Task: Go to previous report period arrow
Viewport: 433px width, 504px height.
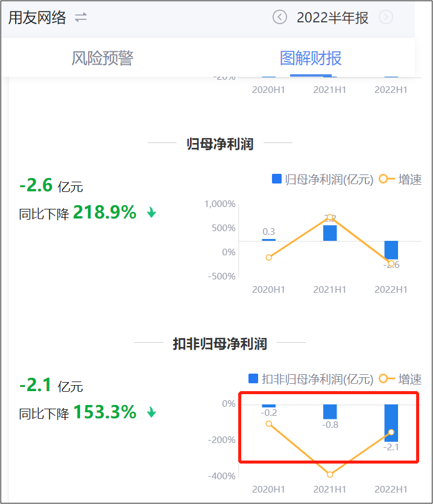Action: [x=279, y=17]
